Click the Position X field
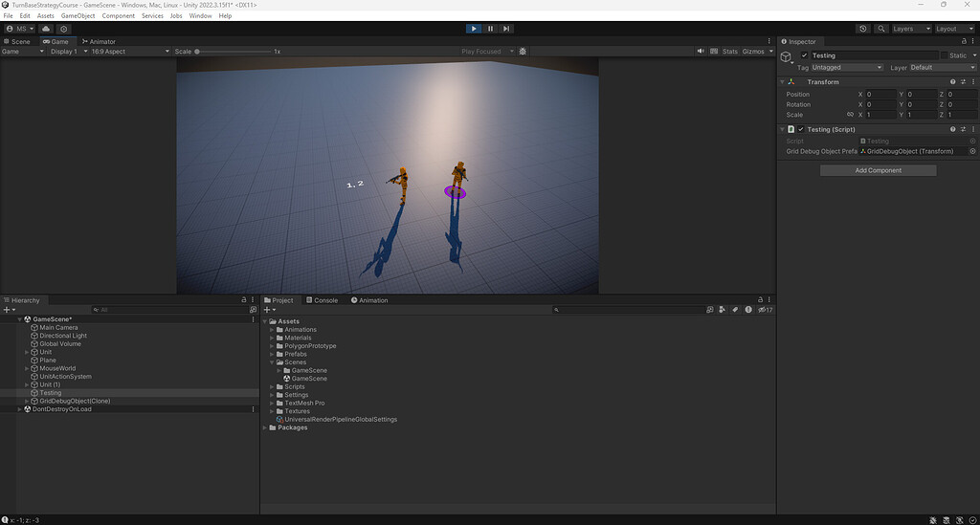The image size is (980, 525). [x=881, y=95]
